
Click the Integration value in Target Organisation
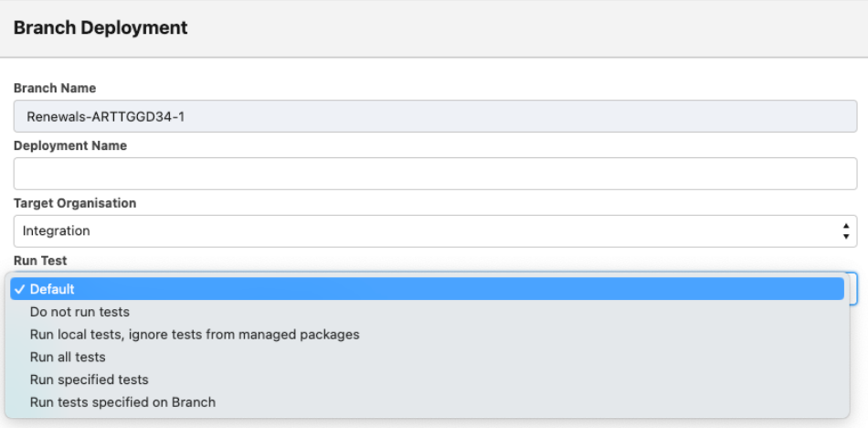click(57, 231)
